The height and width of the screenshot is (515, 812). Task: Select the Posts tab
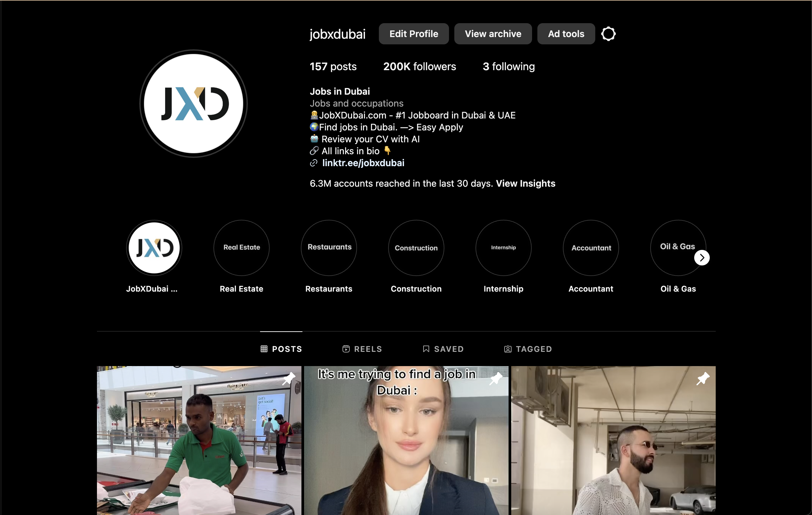click(281, 349)
